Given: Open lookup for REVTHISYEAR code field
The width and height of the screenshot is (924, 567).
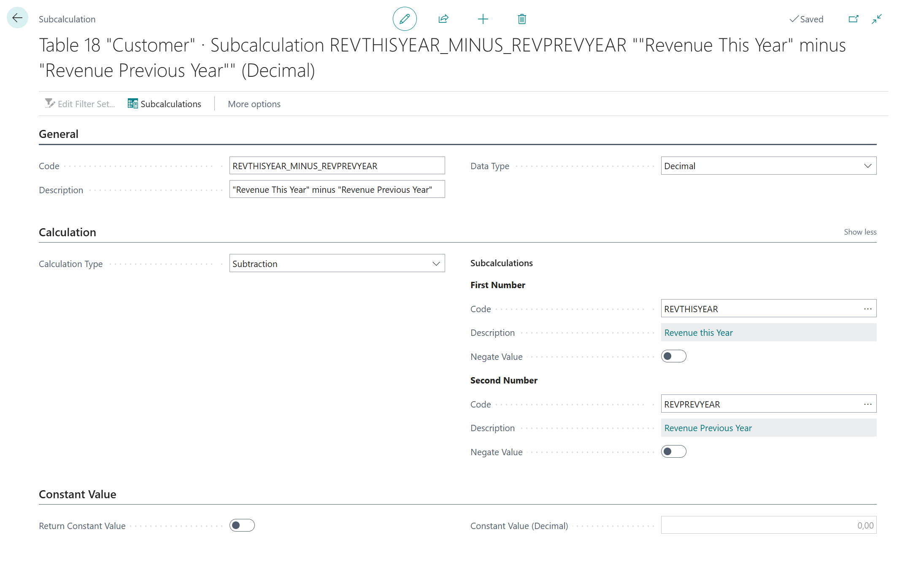Looking at the screenshot, I should (x=867, y=309).
